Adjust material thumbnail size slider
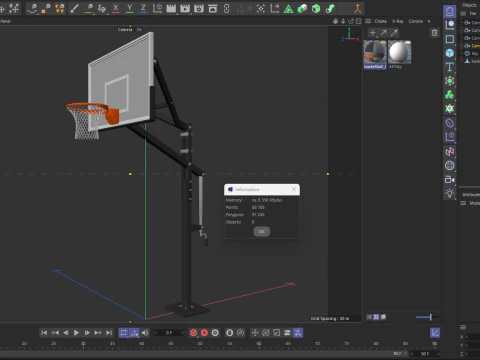This screenshot has width=480, height=360. (427, 317)
